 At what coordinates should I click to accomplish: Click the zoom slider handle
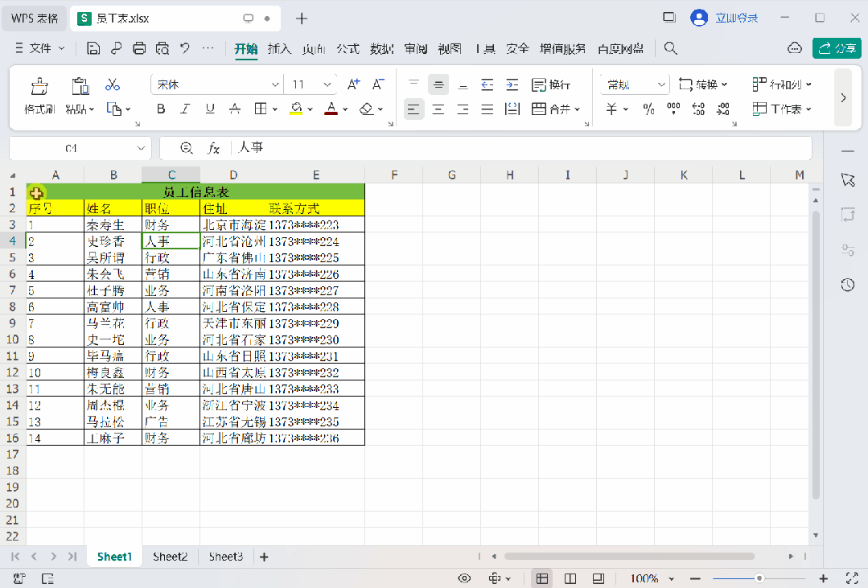759,578
